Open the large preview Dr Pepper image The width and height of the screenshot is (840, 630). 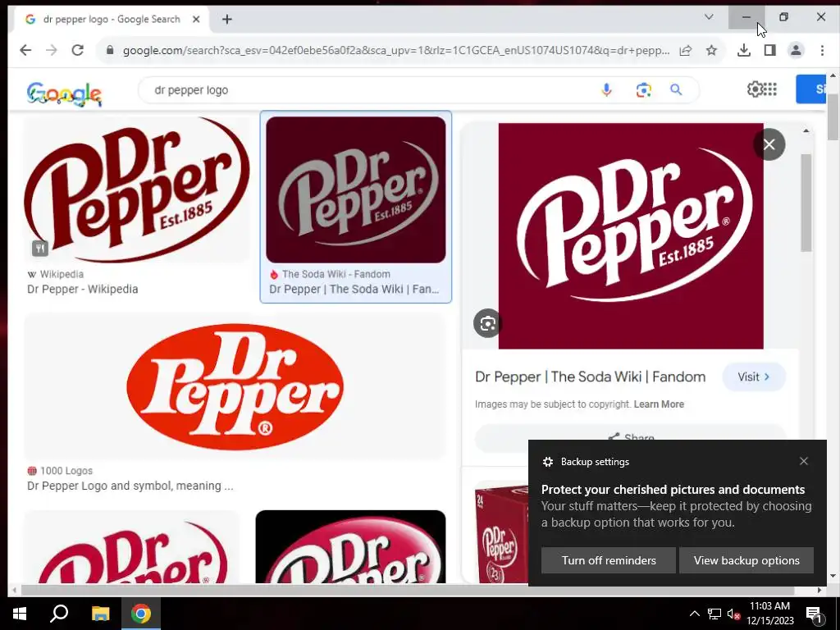click(631, 235)
